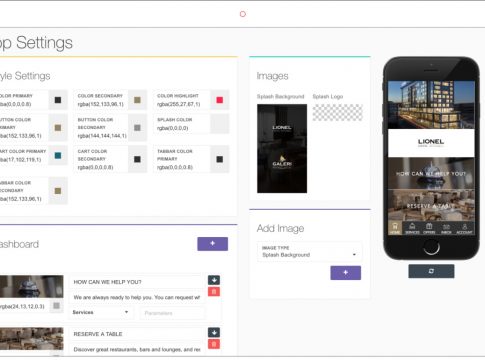
Task: Click the plus button under Add Image
Action: pos(345,273)
